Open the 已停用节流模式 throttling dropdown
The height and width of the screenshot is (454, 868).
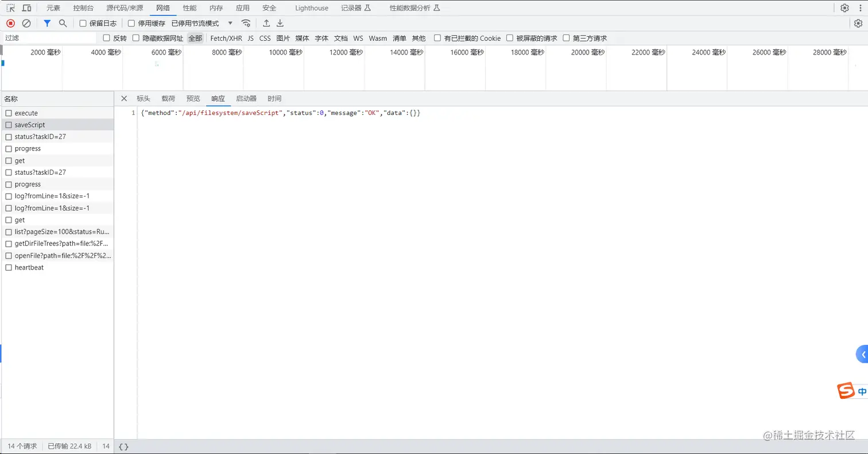pyautogui.click(x=202, y=24)
